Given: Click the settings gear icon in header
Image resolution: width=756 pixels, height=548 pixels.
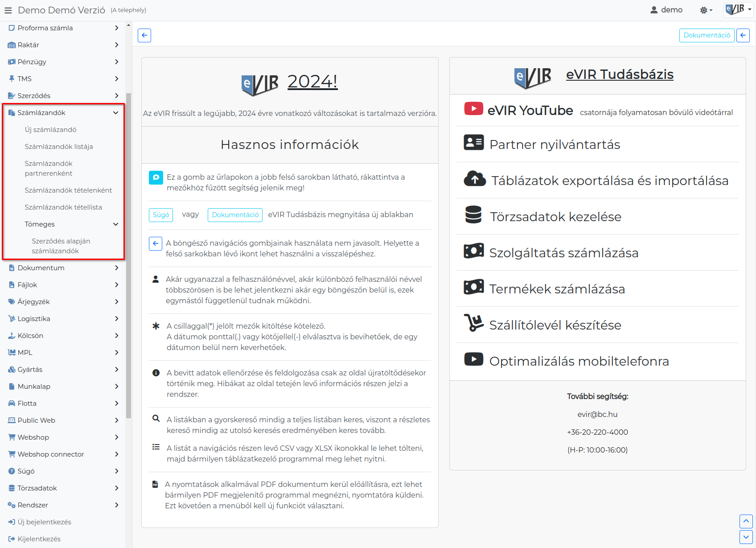Looking at the screenshot, I should 706,10.
